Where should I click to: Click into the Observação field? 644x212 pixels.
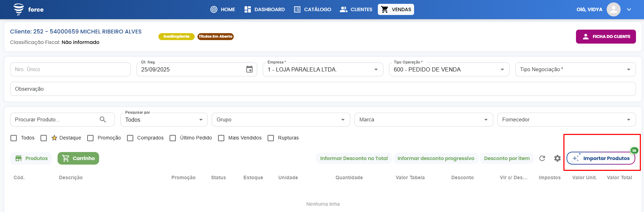point(323,89)
